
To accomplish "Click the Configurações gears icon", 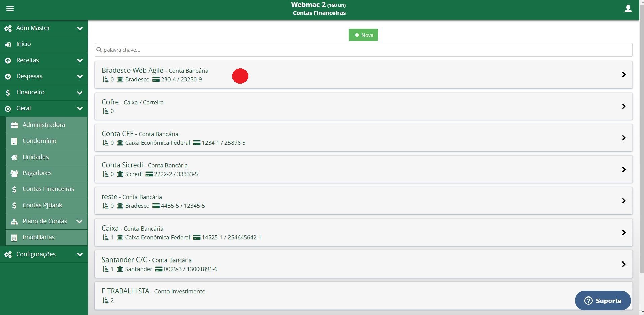I will coord(8,255).
